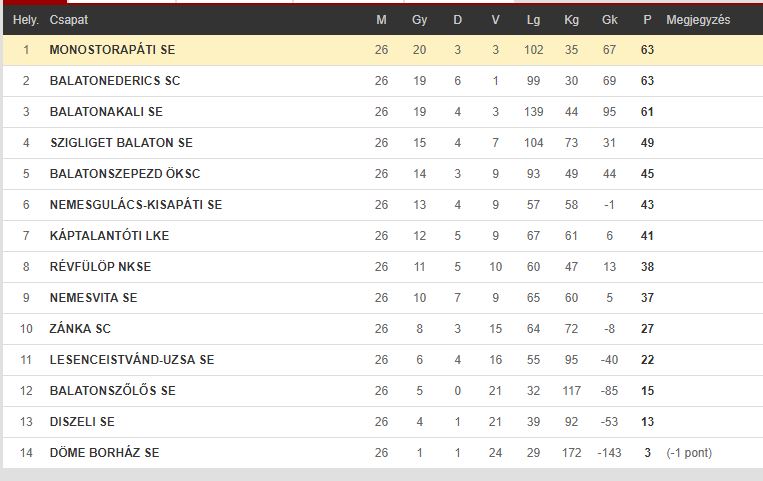This screenshot has width=763, height=481.
Task: Open BALATONEDERICS SC team link
Action: [115, 81]
